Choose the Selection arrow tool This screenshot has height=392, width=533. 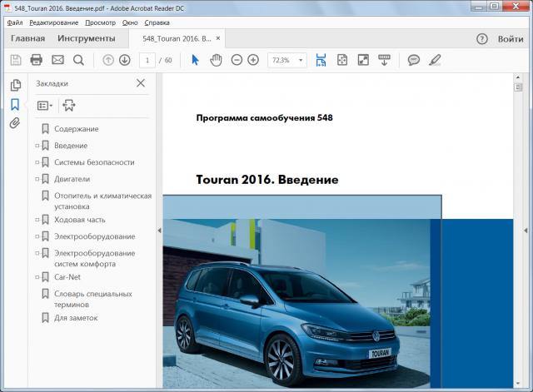pyautogui.click(x=195, y=60)
